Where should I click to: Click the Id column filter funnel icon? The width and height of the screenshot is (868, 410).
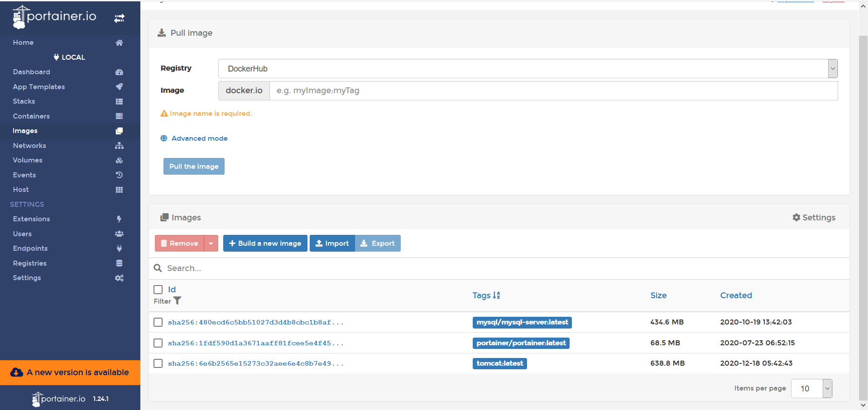coord(177,300)
